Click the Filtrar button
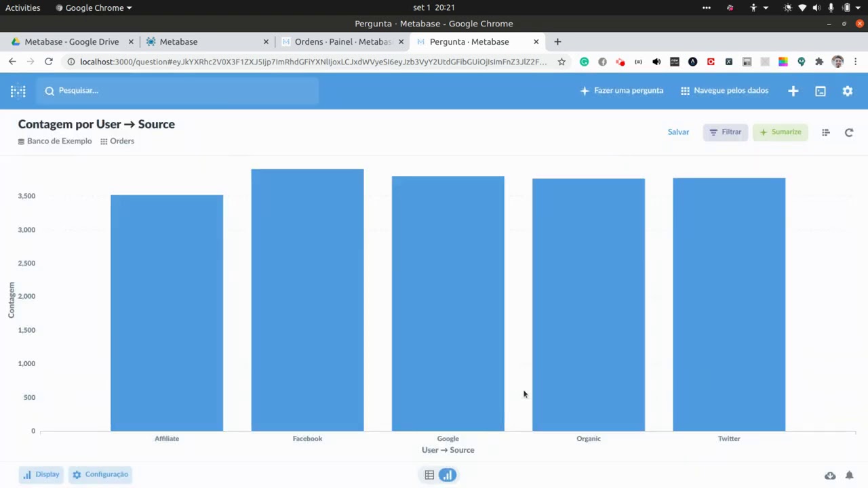The height and width of the screenshot is (488, 868). coord(725,132)
